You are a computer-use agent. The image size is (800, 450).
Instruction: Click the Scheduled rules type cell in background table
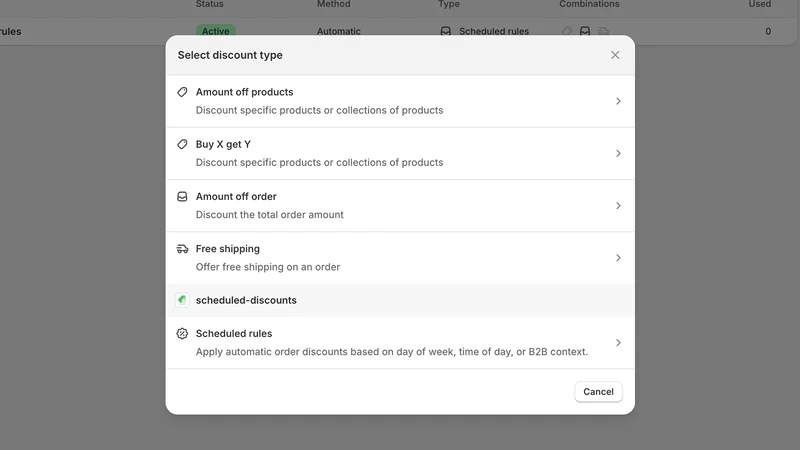coord(493,31)
